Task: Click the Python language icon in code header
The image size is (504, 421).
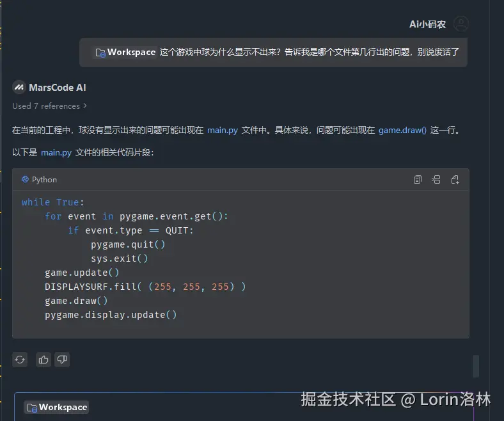Action: coord(25,179)
